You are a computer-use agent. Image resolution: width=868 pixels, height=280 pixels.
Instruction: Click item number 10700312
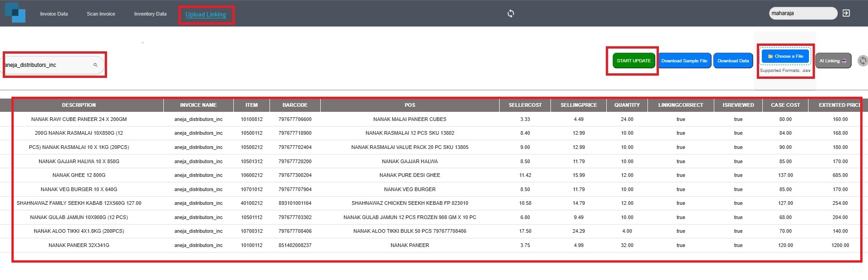(x=252, y=231)
